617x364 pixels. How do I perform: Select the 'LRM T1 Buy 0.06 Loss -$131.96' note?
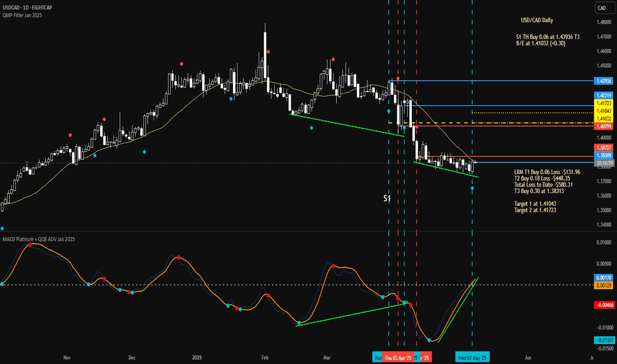547,172
